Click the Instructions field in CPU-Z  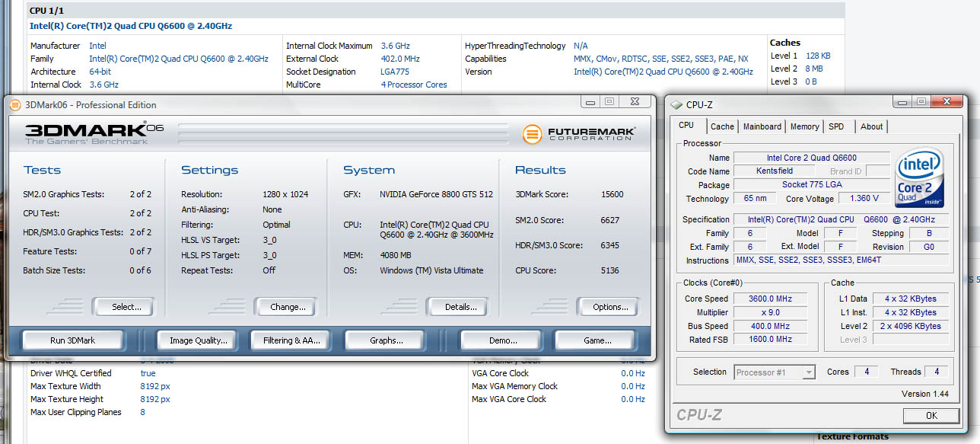tap(841, 260)
